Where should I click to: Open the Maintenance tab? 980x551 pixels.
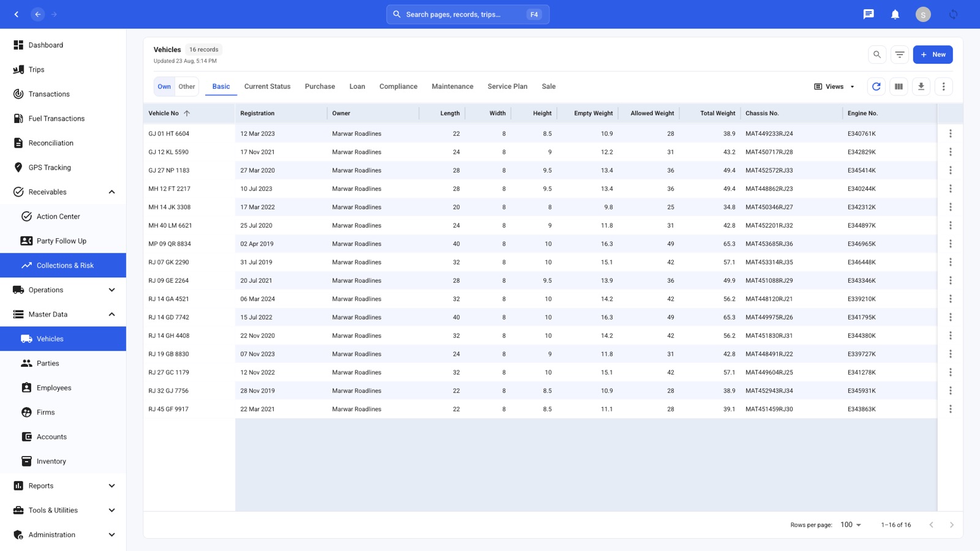(453, 86)
